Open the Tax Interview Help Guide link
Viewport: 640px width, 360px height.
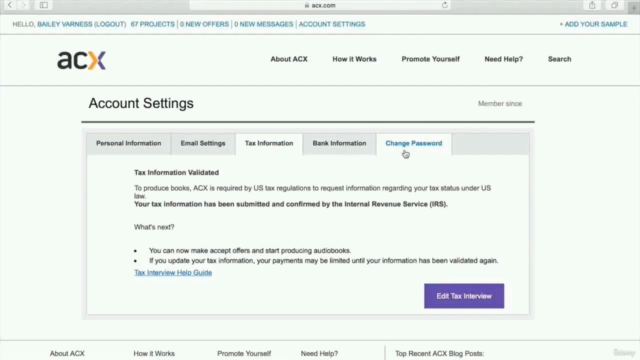(173, 273)
